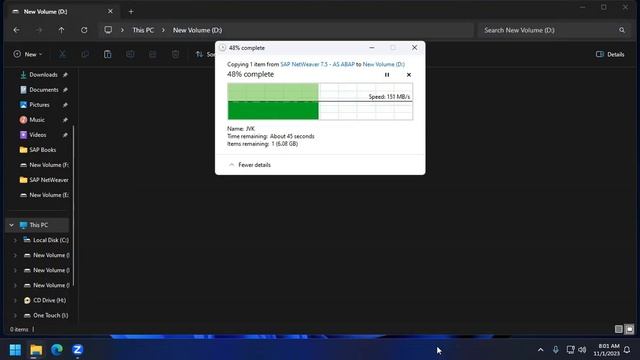Launch Microsoft Edge from taskbar

tap(57, 350)
